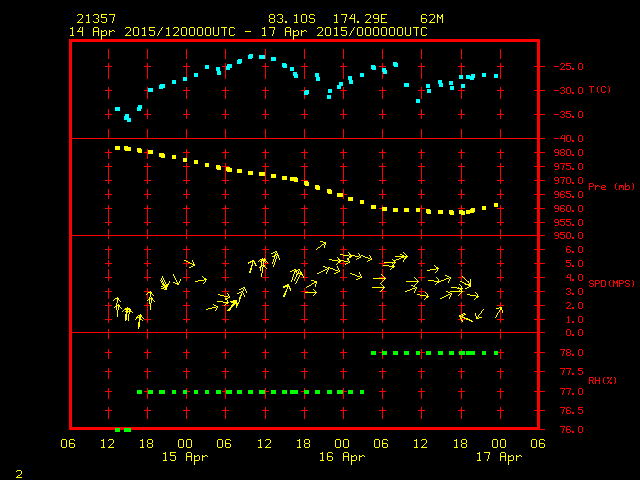Select the latitude value 83.10S
Screen dimensions: 640x480
click(x=292, y=19)
